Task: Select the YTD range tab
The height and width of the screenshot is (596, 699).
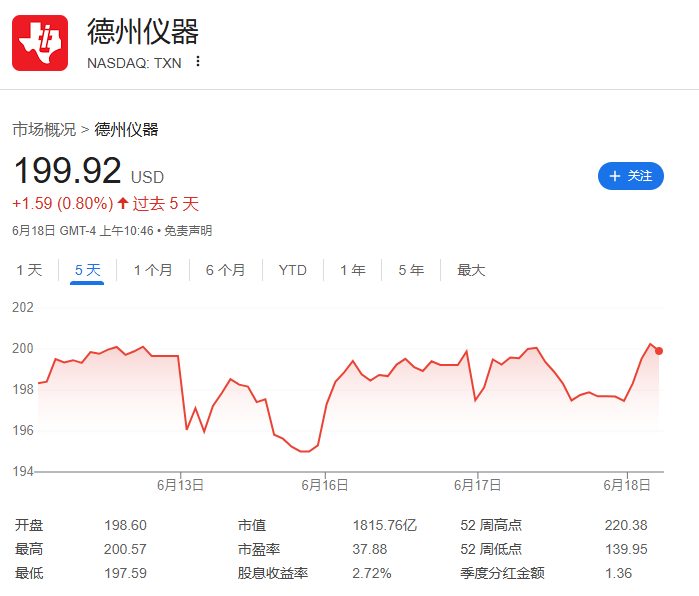Action: click(292, 270)
